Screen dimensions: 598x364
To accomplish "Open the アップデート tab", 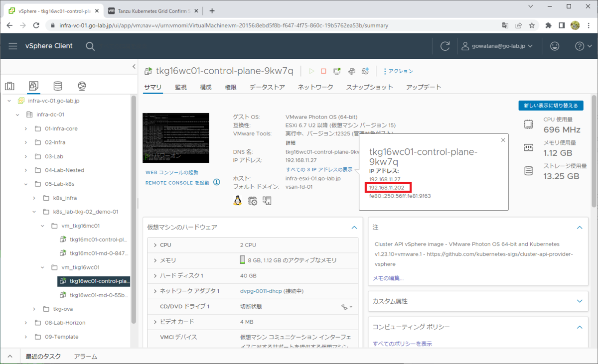I will [424, 87].
